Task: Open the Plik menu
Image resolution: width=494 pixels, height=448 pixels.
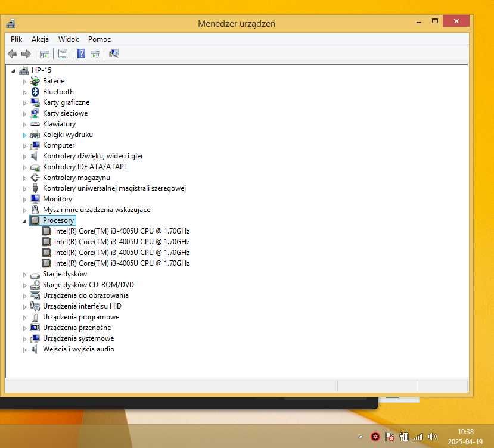Action: pyautogui.click(x=16, y=39)
